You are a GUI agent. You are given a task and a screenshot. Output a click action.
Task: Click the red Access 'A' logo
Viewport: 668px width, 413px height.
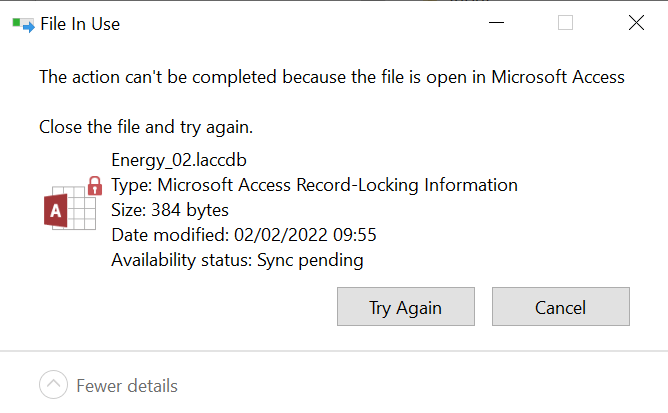(56, 211)
